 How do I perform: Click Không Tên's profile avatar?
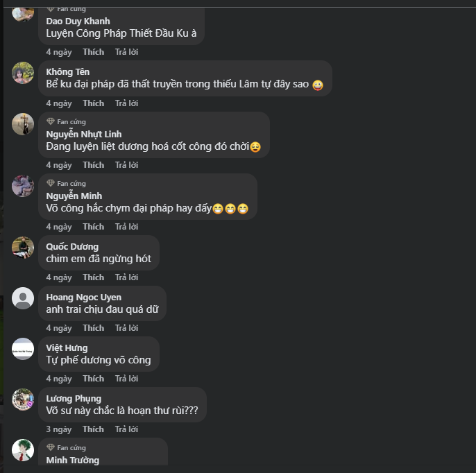point(23,73)
